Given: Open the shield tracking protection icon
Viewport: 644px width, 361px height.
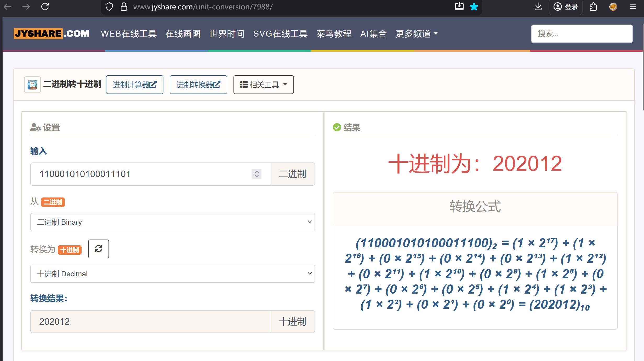Looking at the screenshot, I should tap(109, 7).
